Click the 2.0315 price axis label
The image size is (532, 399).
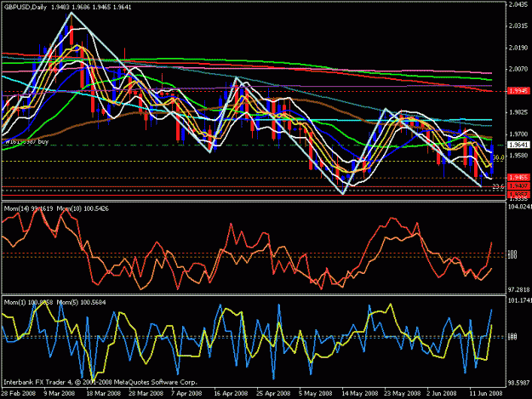(x=518, y=26)
